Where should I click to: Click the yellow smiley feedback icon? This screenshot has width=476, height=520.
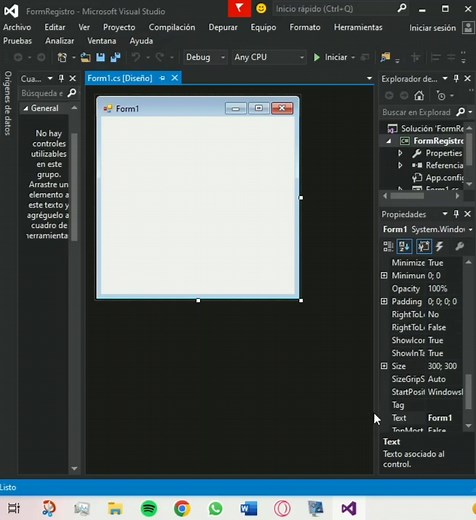(261, 8)
